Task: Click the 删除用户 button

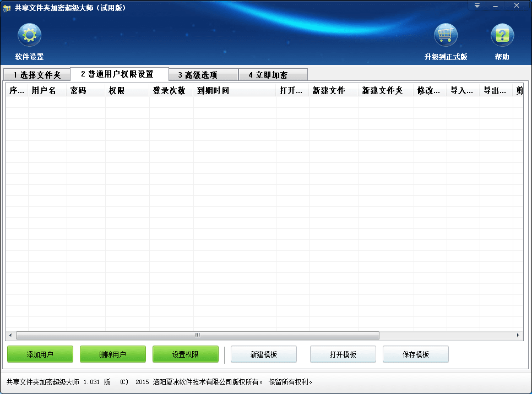Action: click(x=113, y=354)
